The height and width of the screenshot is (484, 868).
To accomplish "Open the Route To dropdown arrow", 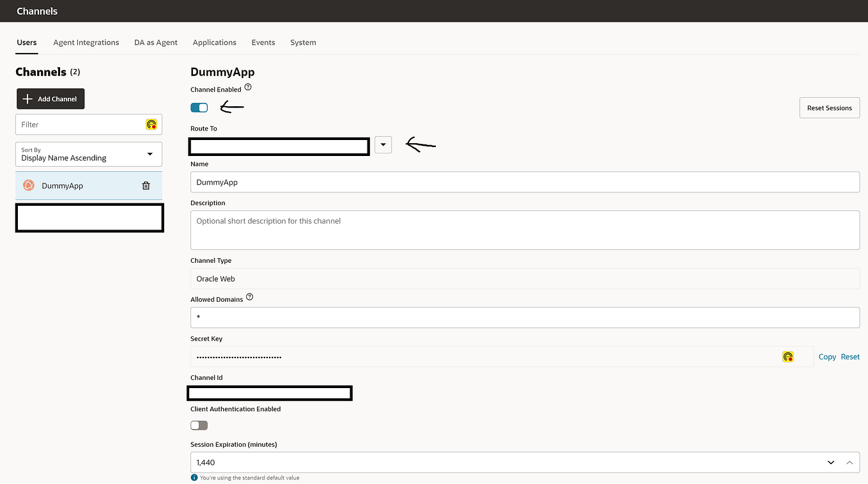I will tap(383, 144).
